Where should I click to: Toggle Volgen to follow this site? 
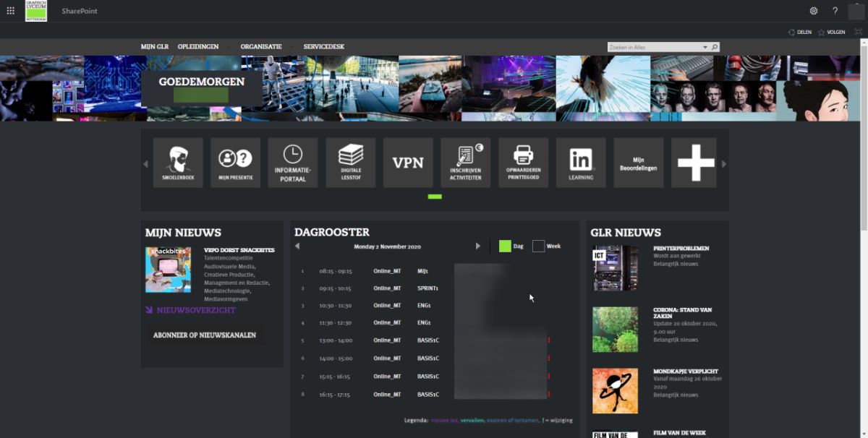[831, 32]
